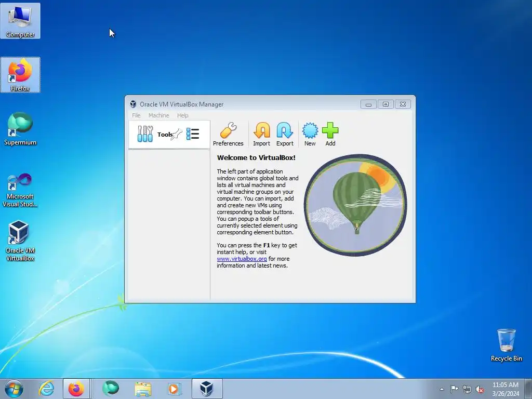Select the Supermium desktop shortcut
532x399 pixels.
[20, 129]
